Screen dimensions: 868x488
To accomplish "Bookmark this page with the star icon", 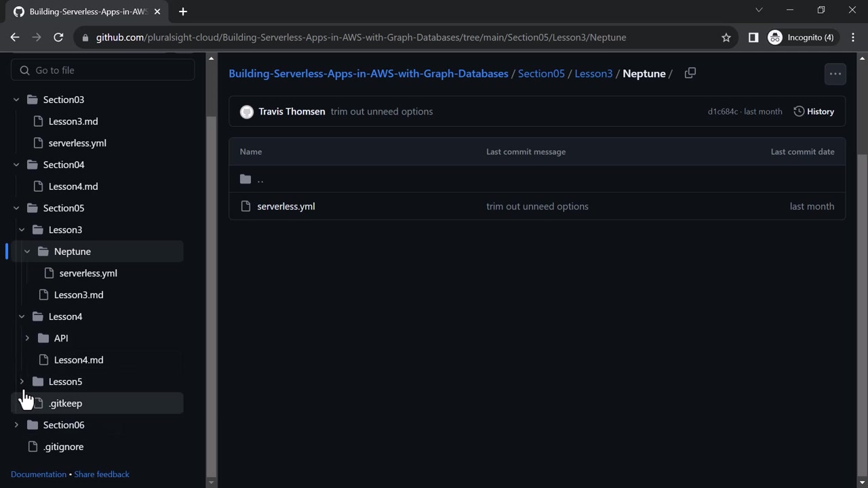I will (x=726, y=37).
